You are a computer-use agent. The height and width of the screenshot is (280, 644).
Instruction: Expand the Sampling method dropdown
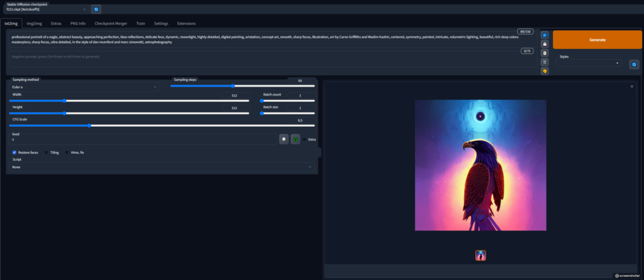[84, 87]
